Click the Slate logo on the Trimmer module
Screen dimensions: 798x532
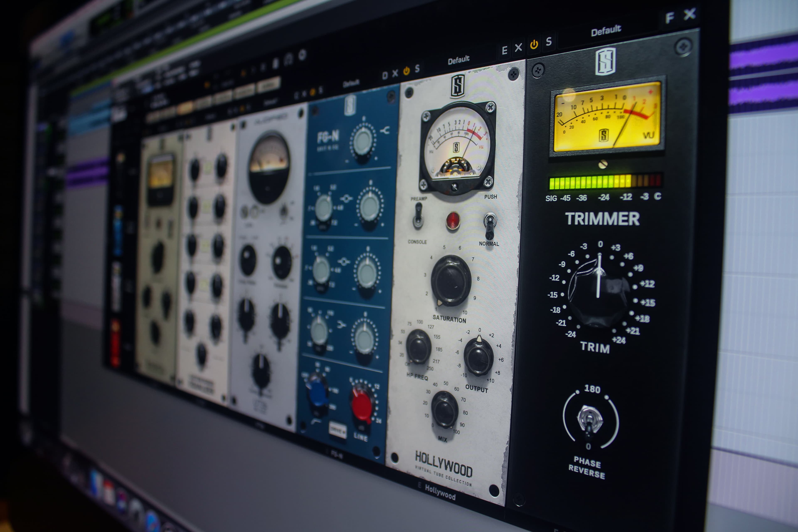(x=606, y=61)
